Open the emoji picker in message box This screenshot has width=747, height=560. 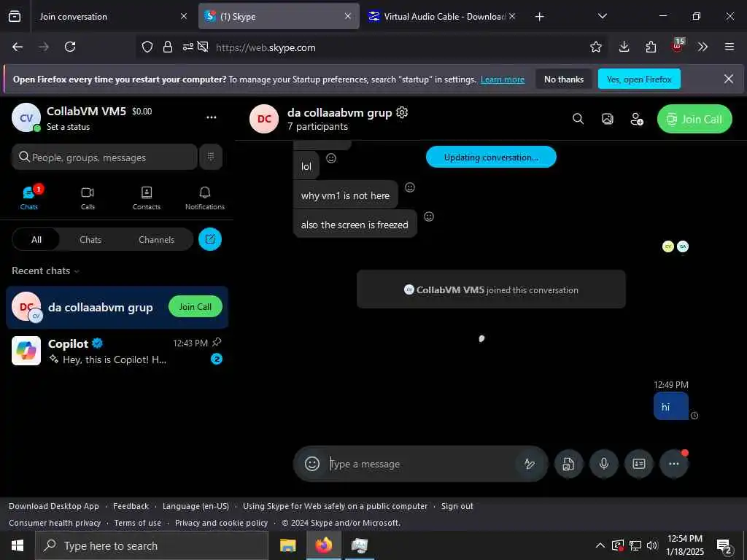(312, 463)
